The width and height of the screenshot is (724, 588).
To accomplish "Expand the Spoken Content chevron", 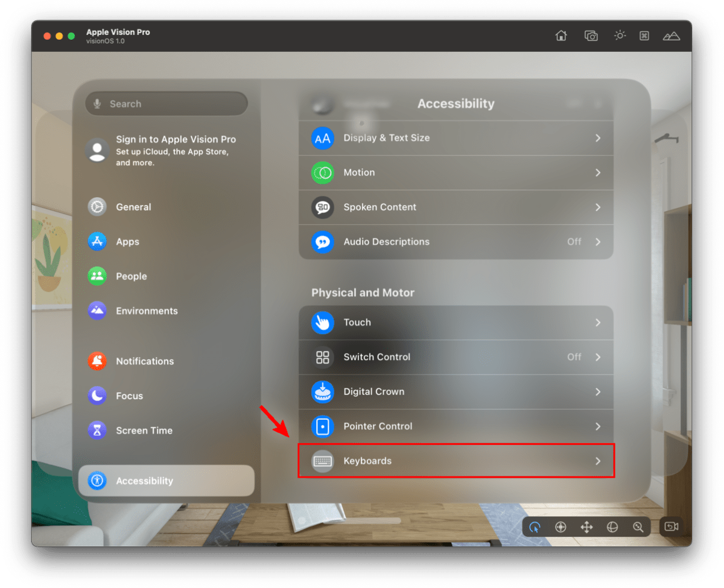I will tap(598, 207).
